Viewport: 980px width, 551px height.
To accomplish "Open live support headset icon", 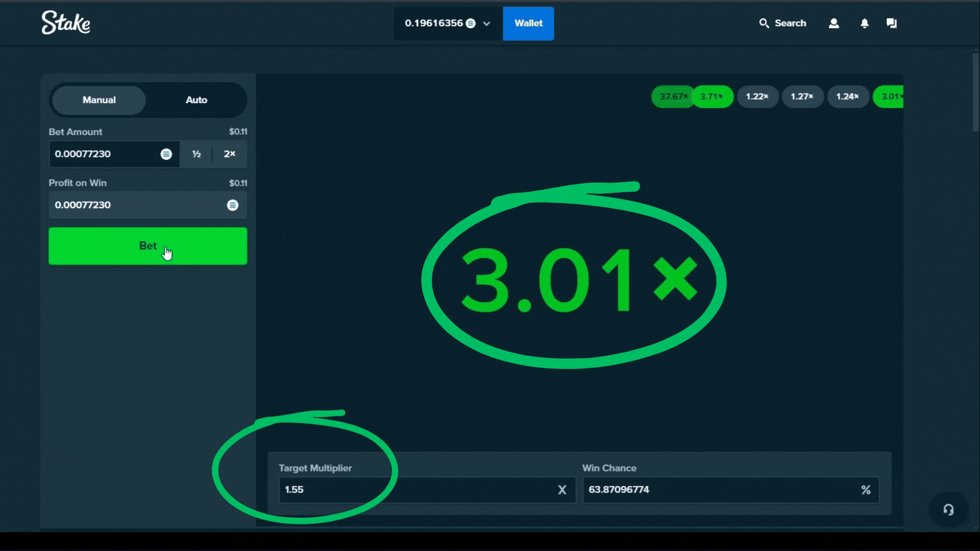I will (948, 510).
